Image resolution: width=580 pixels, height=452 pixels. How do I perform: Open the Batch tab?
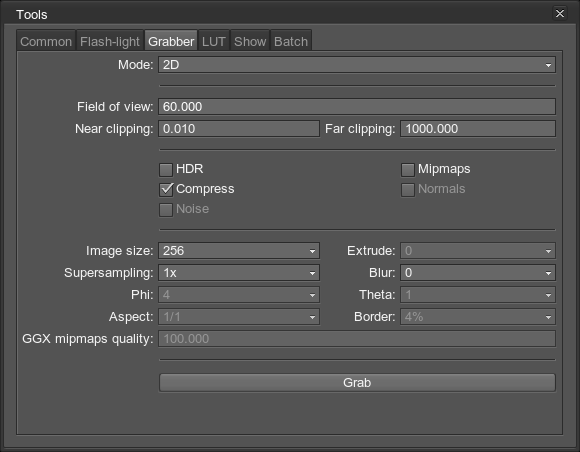pyautogui.click(x=291, y=41)
